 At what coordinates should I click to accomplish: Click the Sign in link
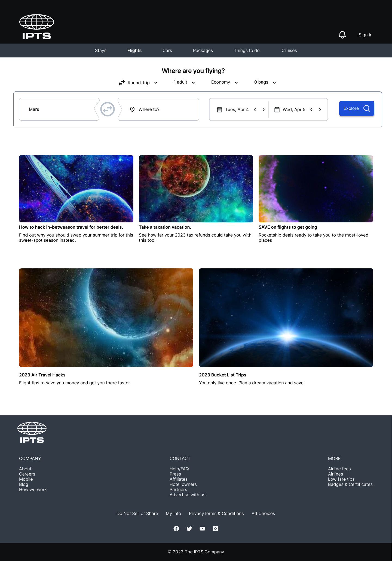365,35
